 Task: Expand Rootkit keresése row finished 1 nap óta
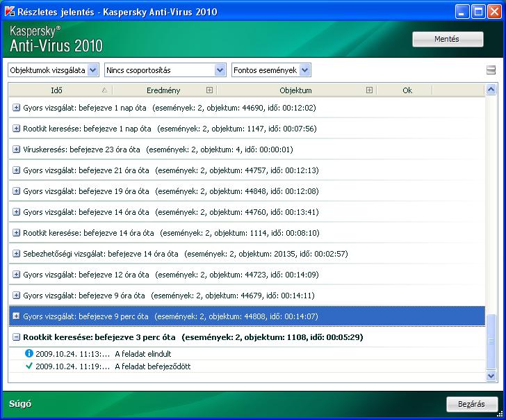click(16, 129)
